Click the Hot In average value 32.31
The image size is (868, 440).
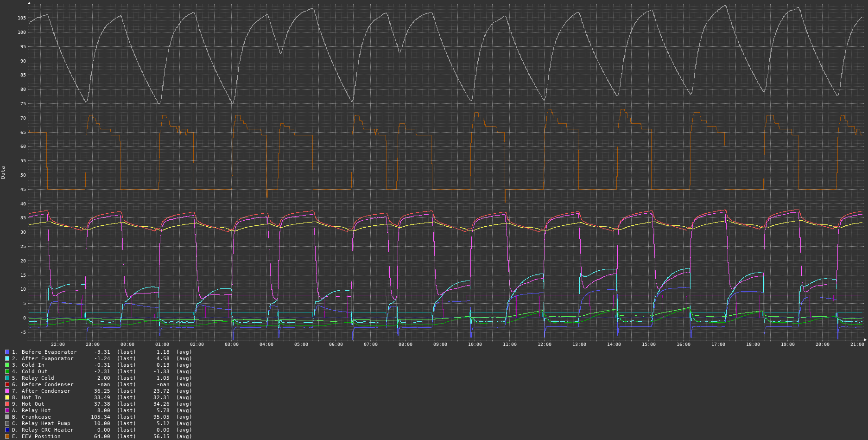click(161, 397)
